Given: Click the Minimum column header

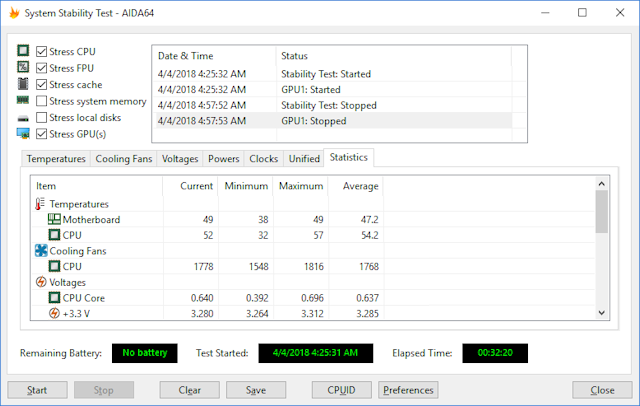Looking at the screenshot, I should click(245, 186).
